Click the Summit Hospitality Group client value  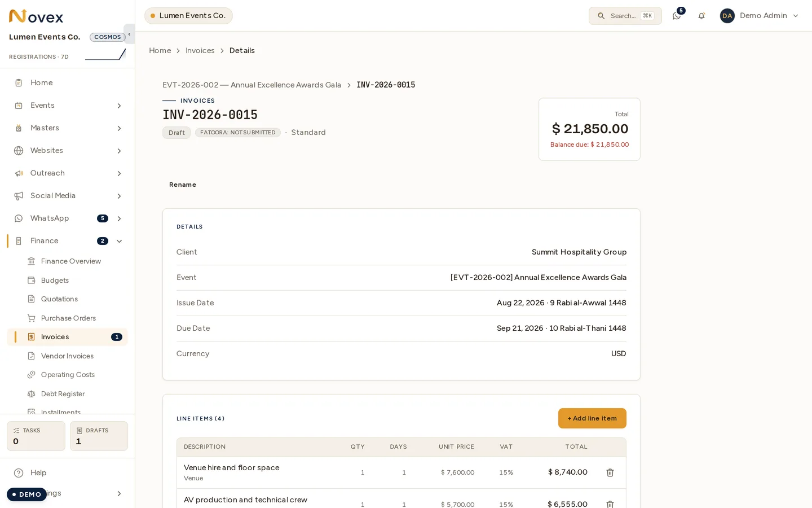(x=579, y=252)
